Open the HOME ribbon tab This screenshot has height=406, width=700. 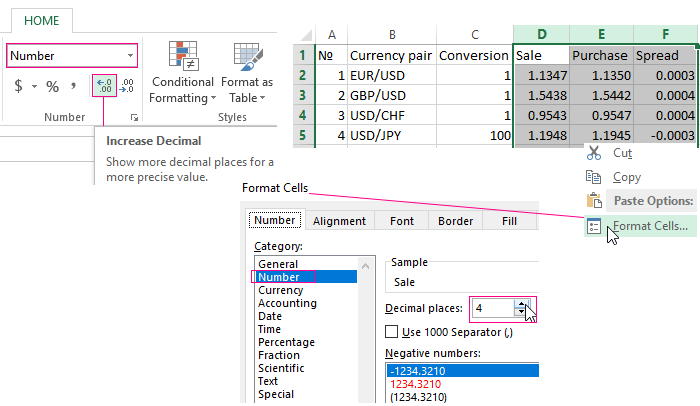pyautogui.click(x=40, y=20)
